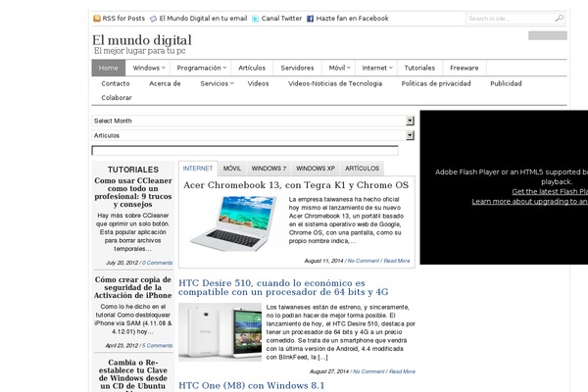Switch to the WINDOWS XP tab

pos(316,169)
